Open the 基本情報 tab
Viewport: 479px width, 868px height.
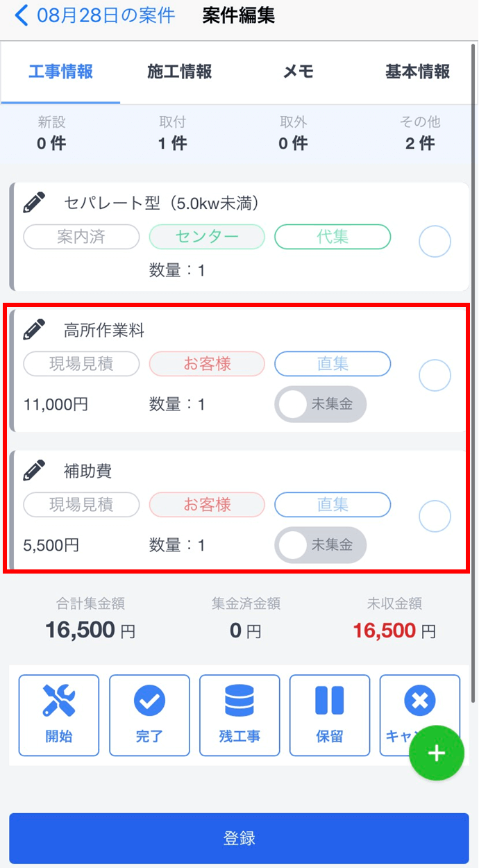tap(417, 72)
